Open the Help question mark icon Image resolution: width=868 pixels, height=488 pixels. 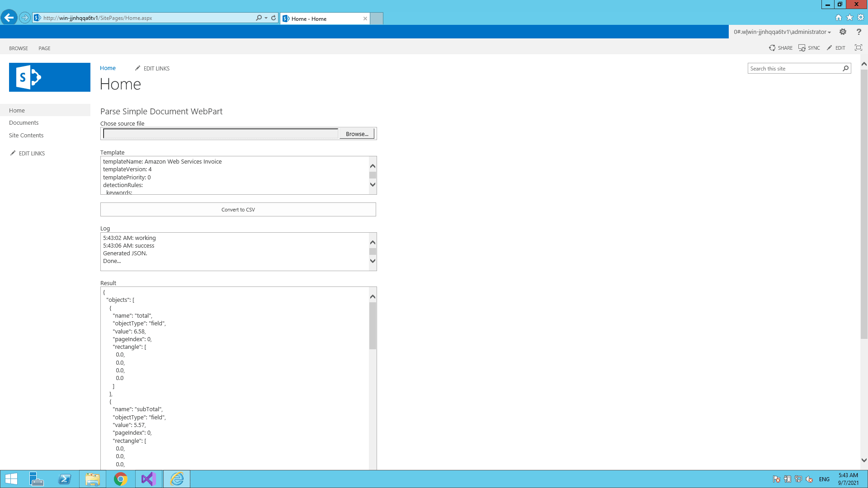pyautogui.click(x=859, y=32)
